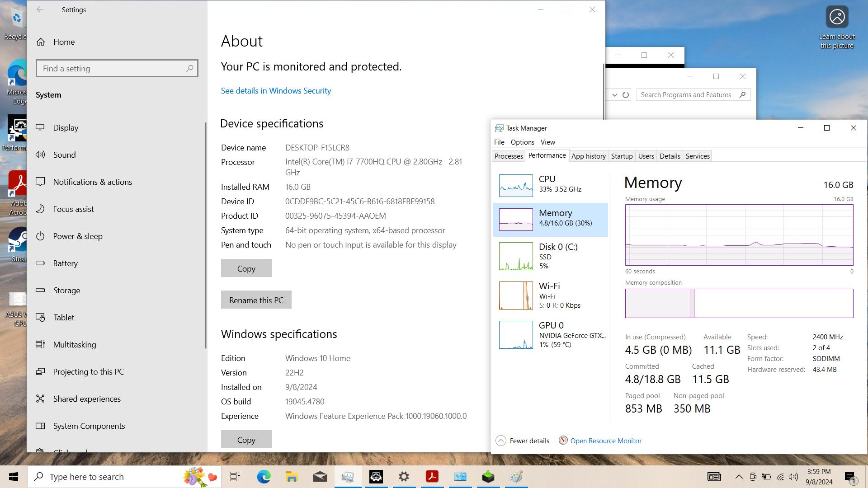
Task: Switch to the Details tab
Action: (670, 156)
